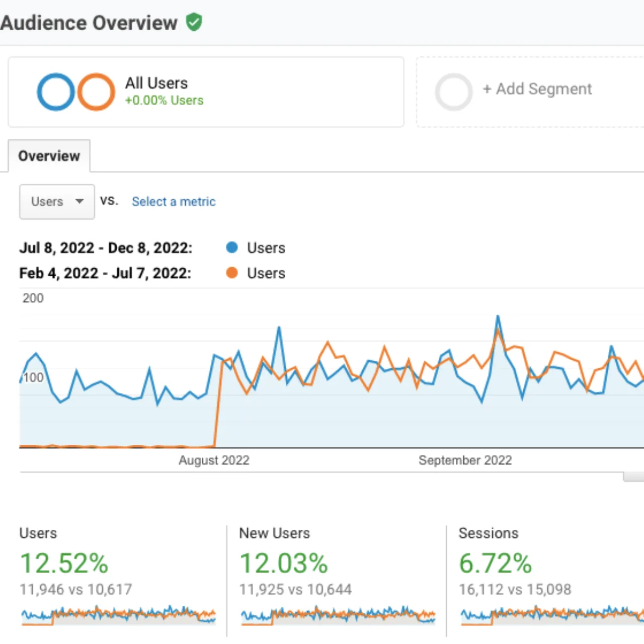Click the blue All Users segment circle
The height and width of the screenshot is (644, 644).
pos(56,92)
